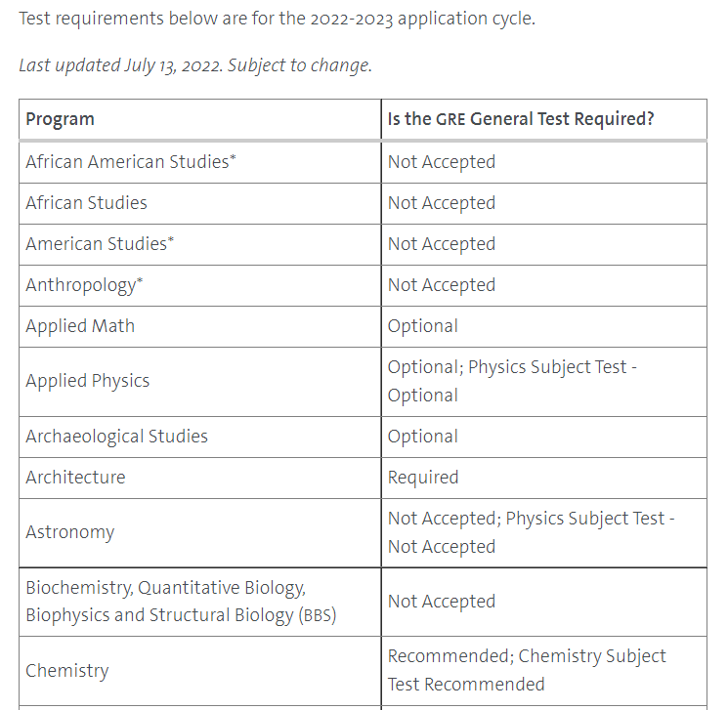Click Physics Subject Test text in Astronomy row
Screen dimensions: 728x710
tap(584, 519)
